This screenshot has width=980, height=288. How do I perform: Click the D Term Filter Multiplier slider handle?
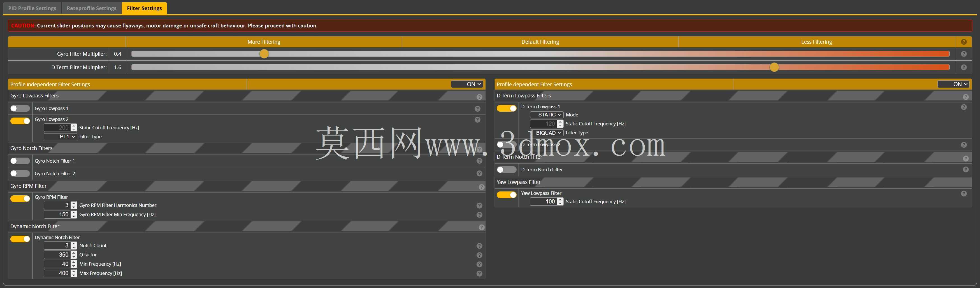tap(774, 67)
